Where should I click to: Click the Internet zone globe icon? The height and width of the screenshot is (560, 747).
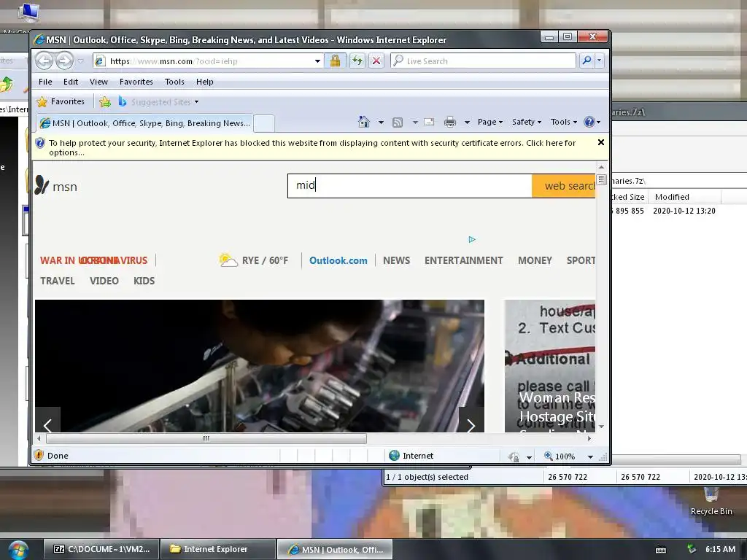(x=394, y=455)
